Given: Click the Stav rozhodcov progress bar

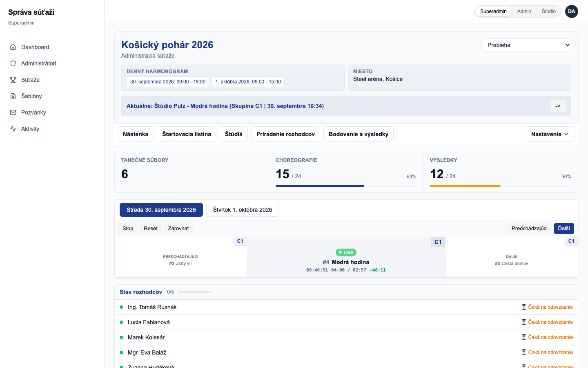Looking at the screenshot, I should 195,292.
